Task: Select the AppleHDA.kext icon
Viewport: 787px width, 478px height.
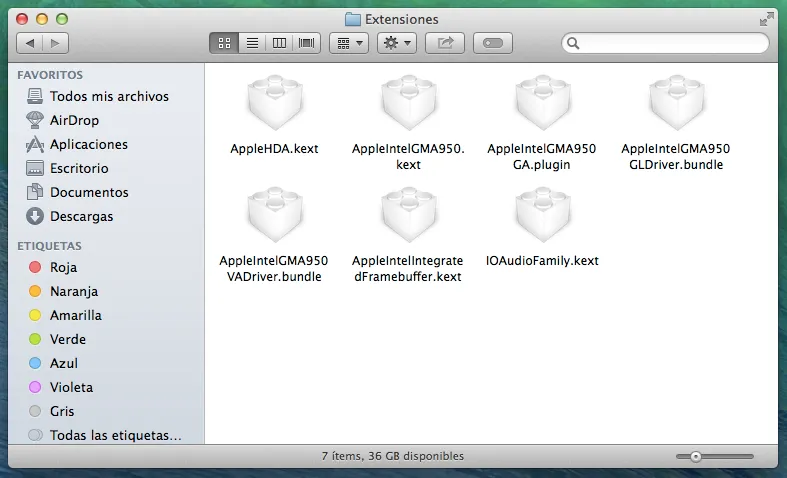Action: tap(275, 103)
